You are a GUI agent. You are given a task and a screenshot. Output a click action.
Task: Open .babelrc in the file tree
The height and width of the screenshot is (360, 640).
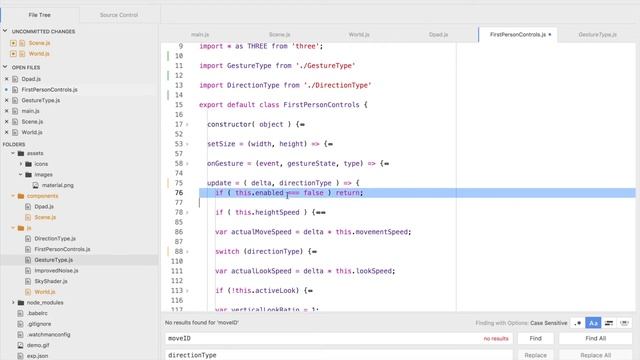pos(37,313)
